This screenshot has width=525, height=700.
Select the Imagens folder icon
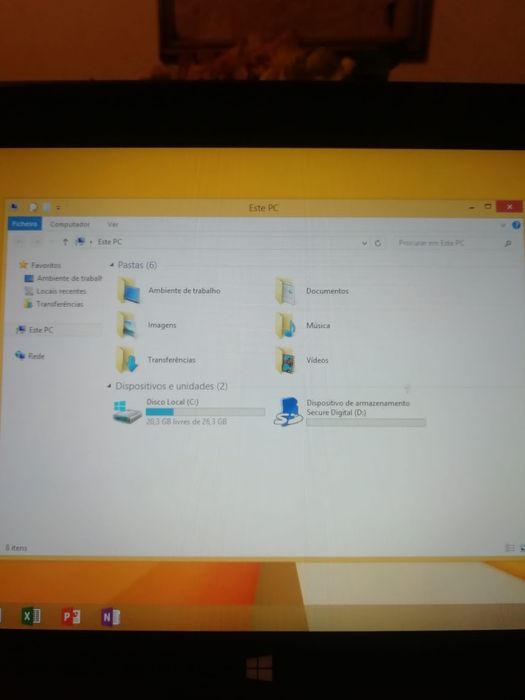[127, 325]
